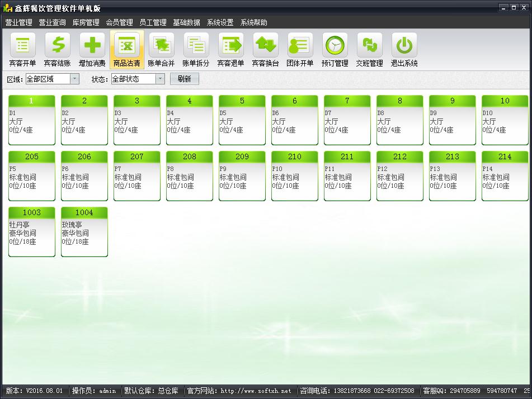Select table card 7 (D7)

pos(347,120)
